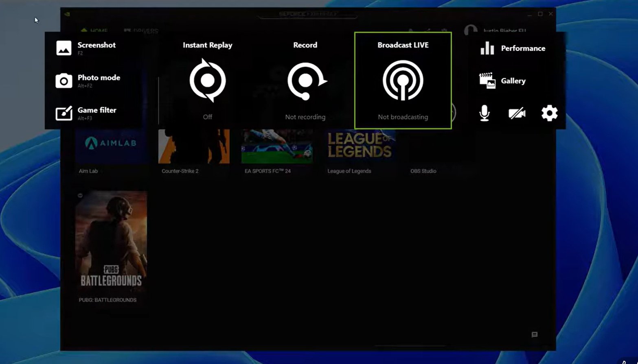Click the Record icon
The height and width of the screenshot is (364, 638).
tap(305, 80)
